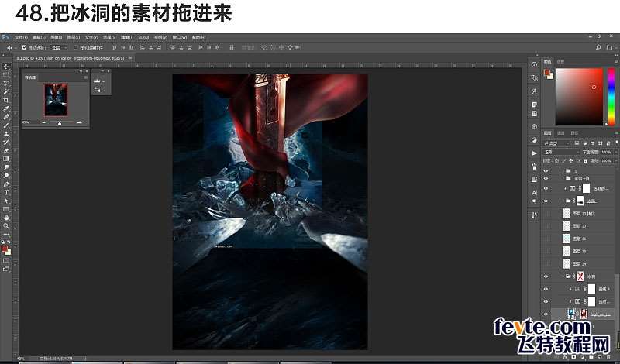Select the Hand tool
620x364 pixels.
(6, 218)
